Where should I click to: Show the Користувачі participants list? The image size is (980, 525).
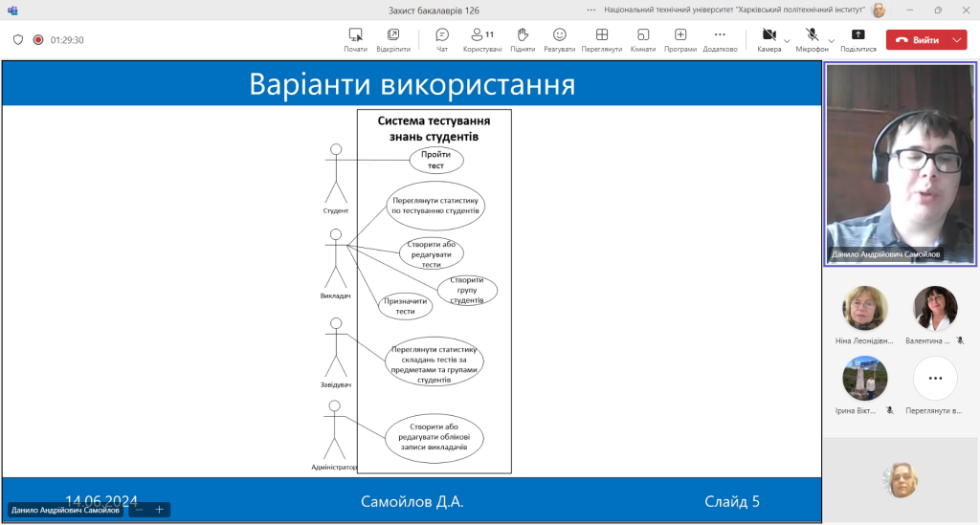[482, 40]
